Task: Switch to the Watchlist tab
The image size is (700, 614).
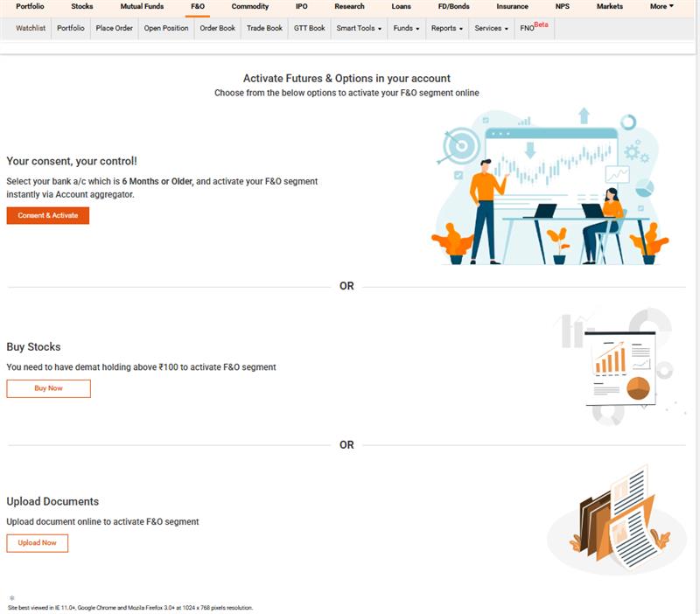Action: (x=31, y=28)
